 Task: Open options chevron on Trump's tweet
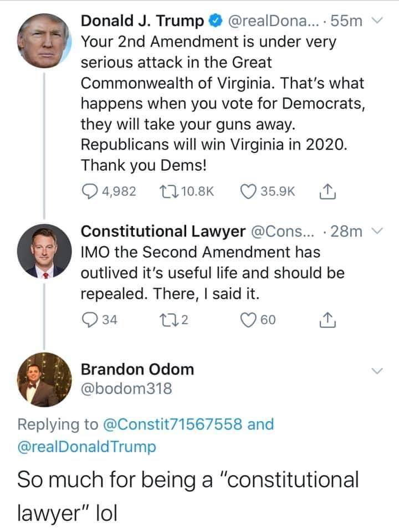[377, 21]
